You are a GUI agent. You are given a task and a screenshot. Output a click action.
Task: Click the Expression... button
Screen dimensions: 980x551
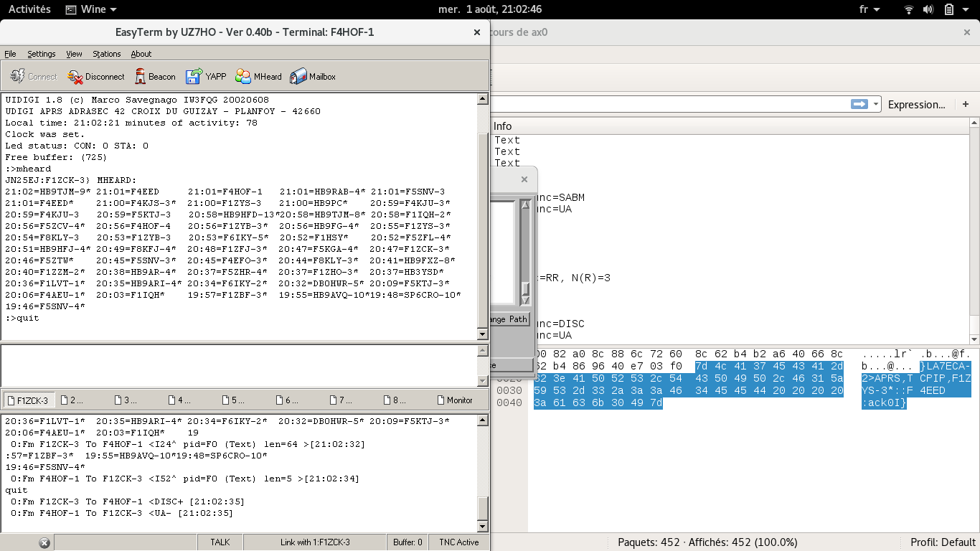click(x=916, y=105)
